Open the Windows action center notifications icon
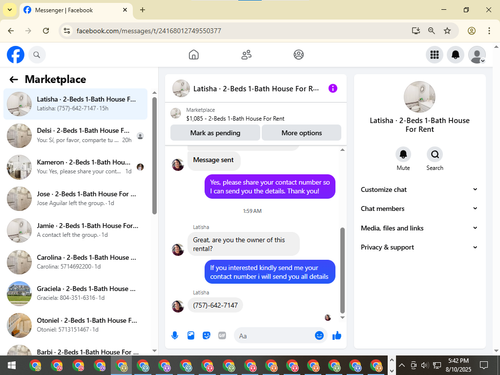This screenshot has width=500, height=375. tap(484, 365)
